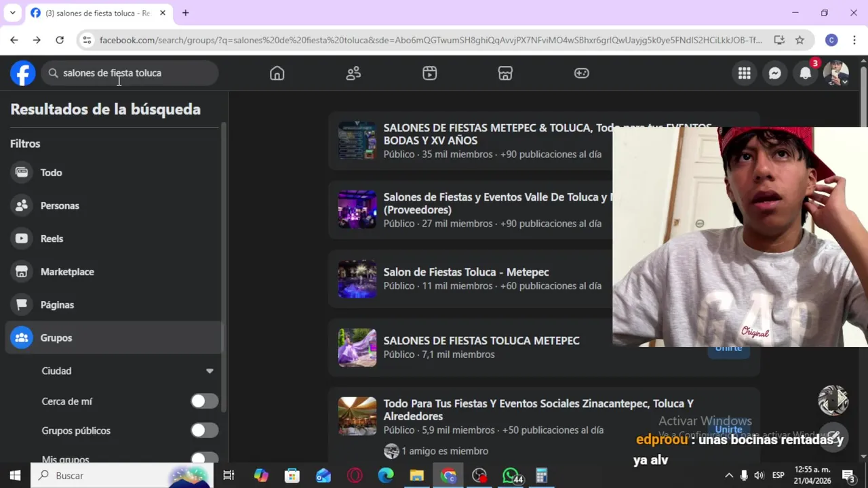Viewport: 868px width, 488px height.
Task: Open the Video (Watch) icon
Action: (429, 73)
